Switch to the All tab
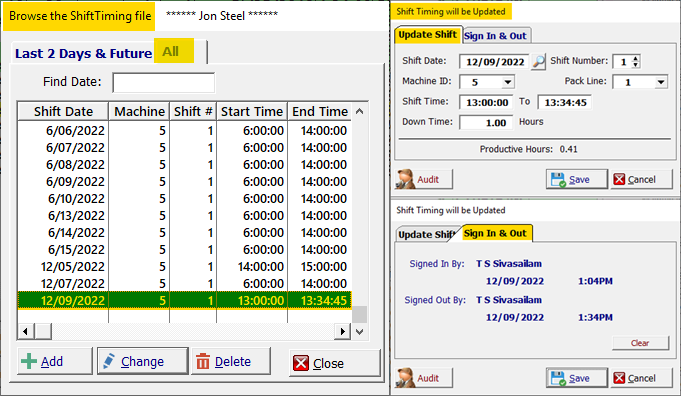The image size is (681, 396). (174, 51)
